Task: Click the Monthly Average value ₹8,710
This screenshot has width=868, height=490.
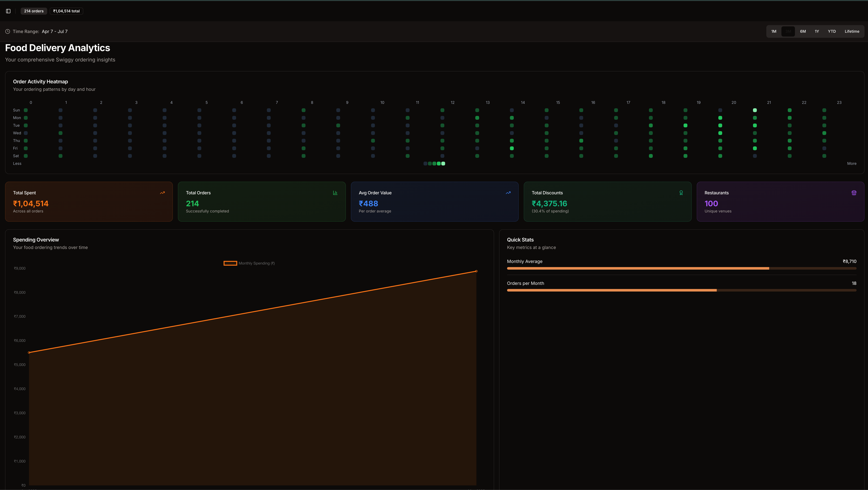Action: pyautogui.click(x=849, y=261)
